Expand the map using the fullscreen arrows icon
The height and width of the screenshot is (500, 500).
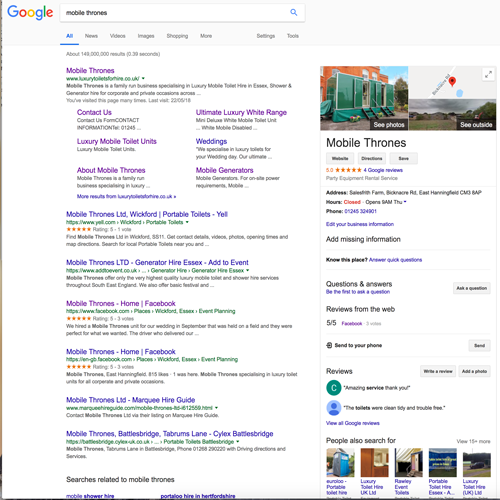(488, 74)
